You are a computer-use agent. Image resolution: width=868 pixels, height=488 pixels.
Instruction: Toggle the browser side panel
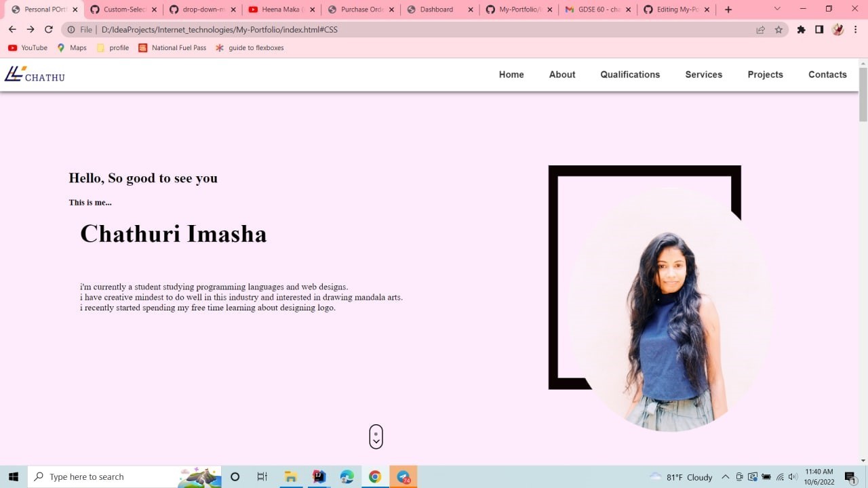(819, 30)
